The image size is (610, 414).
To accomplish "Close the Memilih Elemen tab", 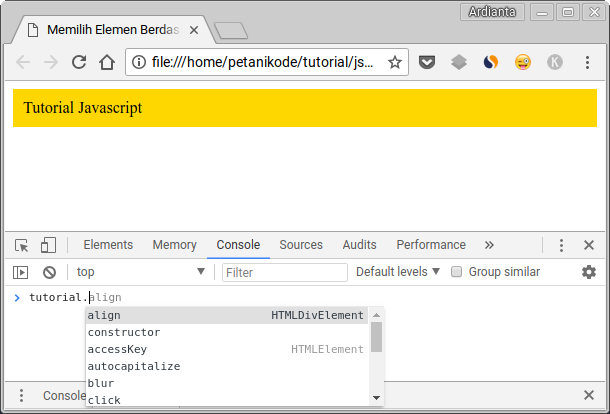I will coord(194,30).
